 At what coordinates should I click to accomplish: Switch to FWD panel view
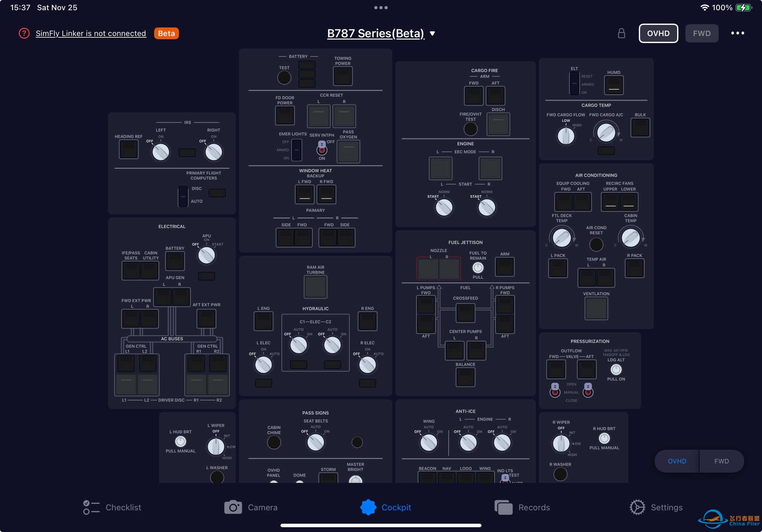(x=702, y=33)
